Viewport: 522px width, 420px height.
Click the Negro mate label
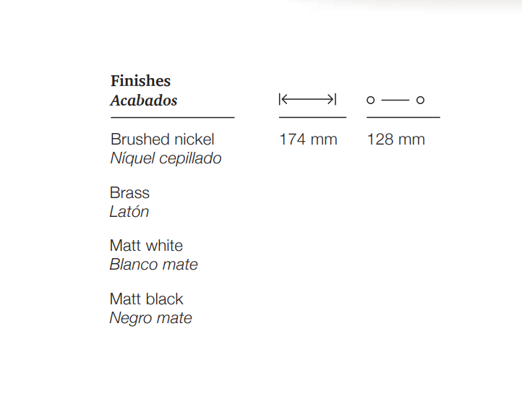[150, 318]
